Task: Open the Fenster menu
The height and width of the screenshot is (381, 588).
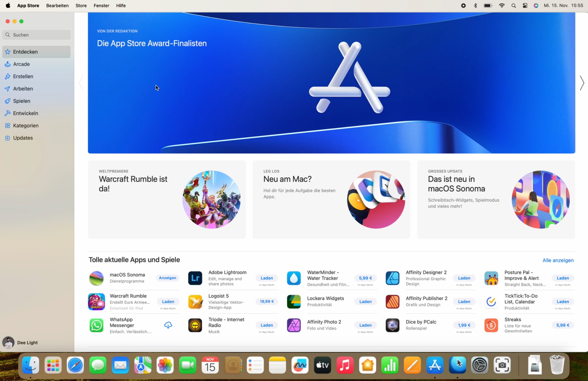Action: pos(101,5)
